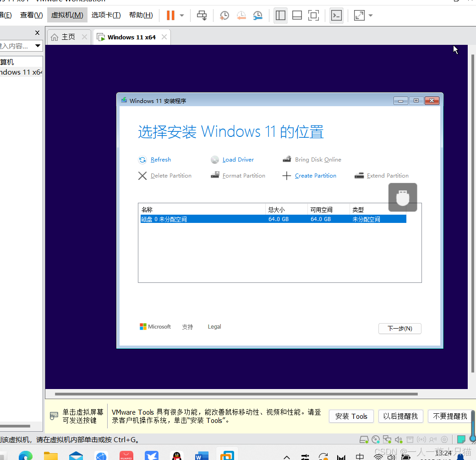Click the teal message log icon

461,439
